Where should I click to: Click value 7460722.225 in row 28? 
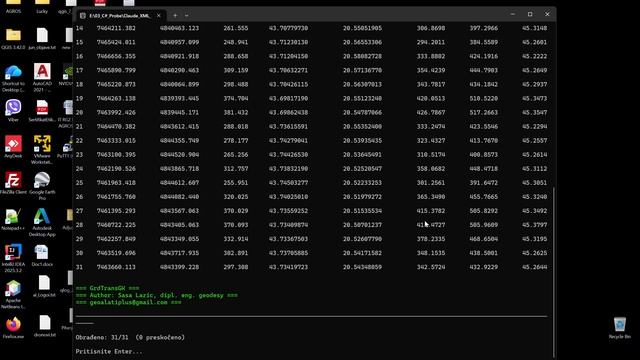point(116,225)
